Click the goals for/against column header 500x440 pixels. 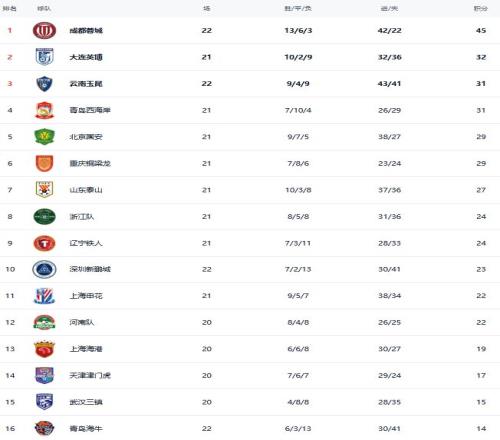click(389, 8)
